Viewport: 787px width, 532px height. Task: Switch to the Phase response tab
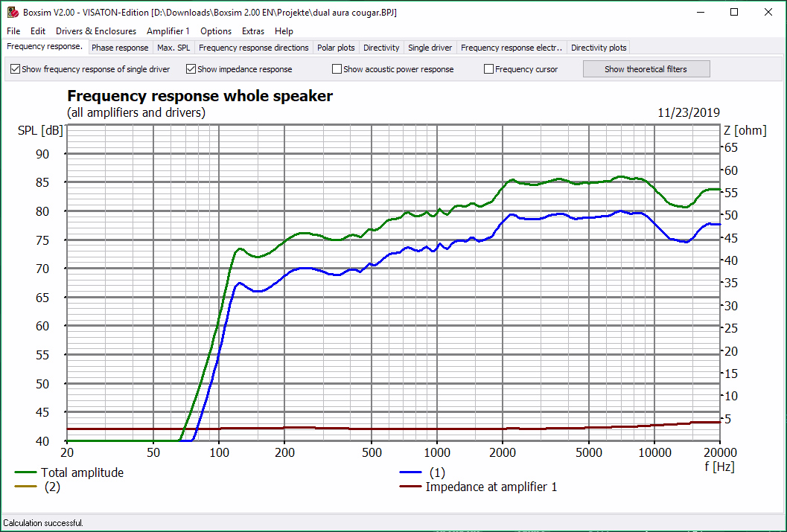point(120,48)
